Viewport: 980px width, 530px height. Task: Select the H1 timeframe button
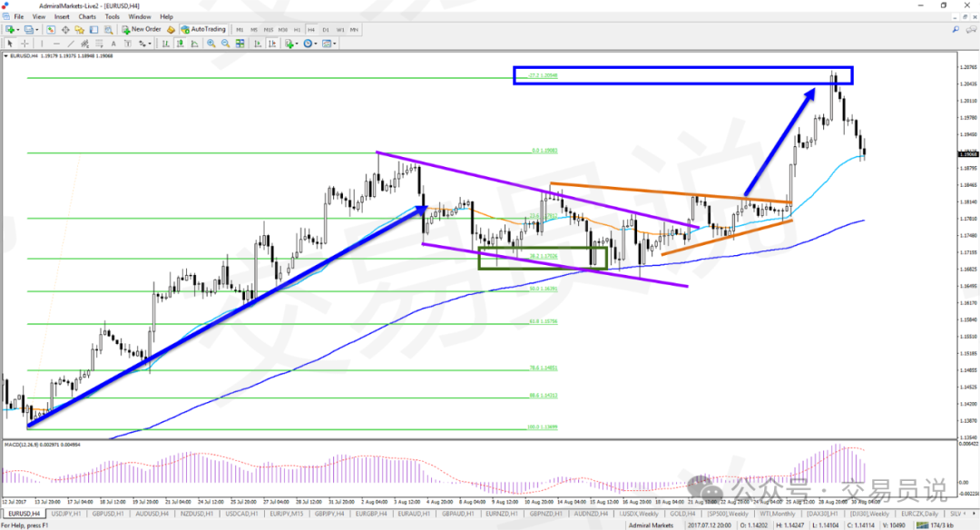(x=297, y=30)
